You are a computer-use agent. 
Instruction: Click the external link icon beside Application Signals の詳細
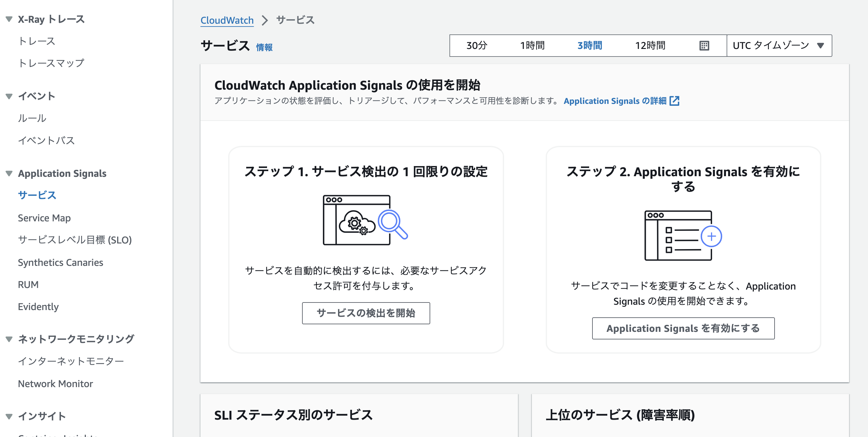point(674,101)
